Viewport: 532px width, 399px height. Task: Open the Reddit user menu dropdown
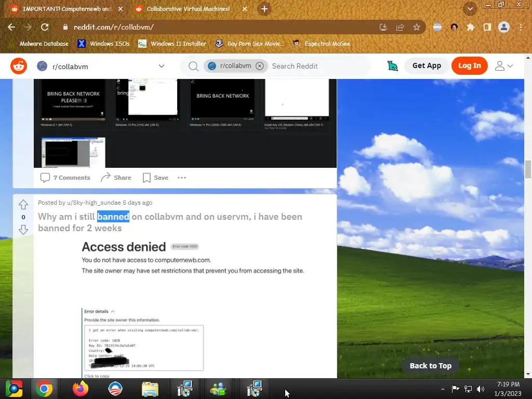click(x=504, y=66)
